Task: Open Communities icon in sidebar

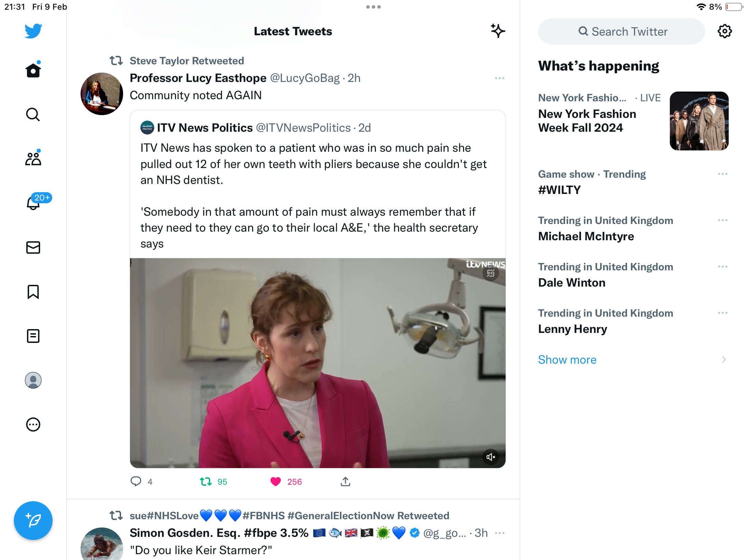Action: [x=33, y=158]
